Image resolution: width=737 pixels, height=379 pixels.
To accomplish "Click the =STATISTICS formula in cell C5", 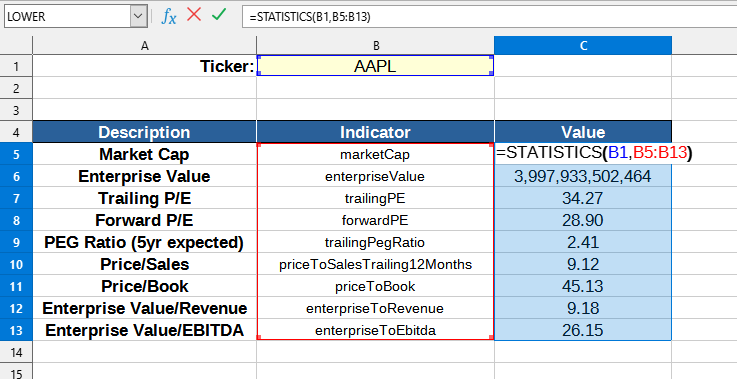I will (594, 153).
